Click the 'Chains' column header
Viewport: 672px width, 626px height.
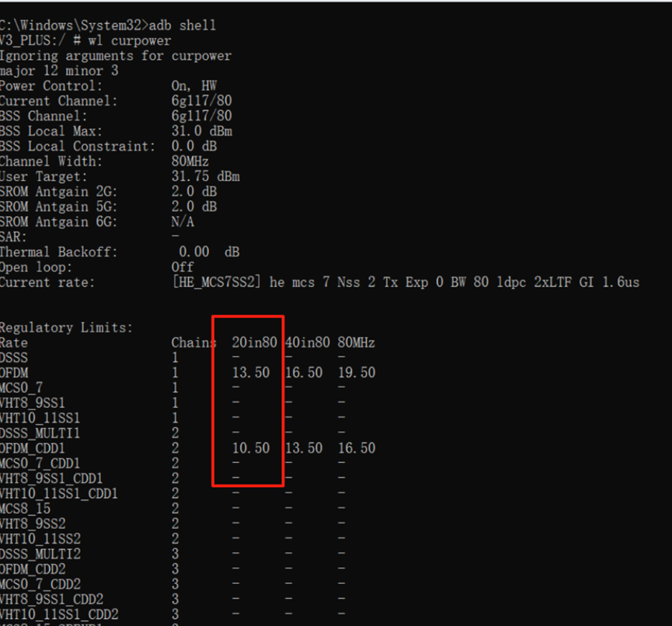click(x=193, y=343)
